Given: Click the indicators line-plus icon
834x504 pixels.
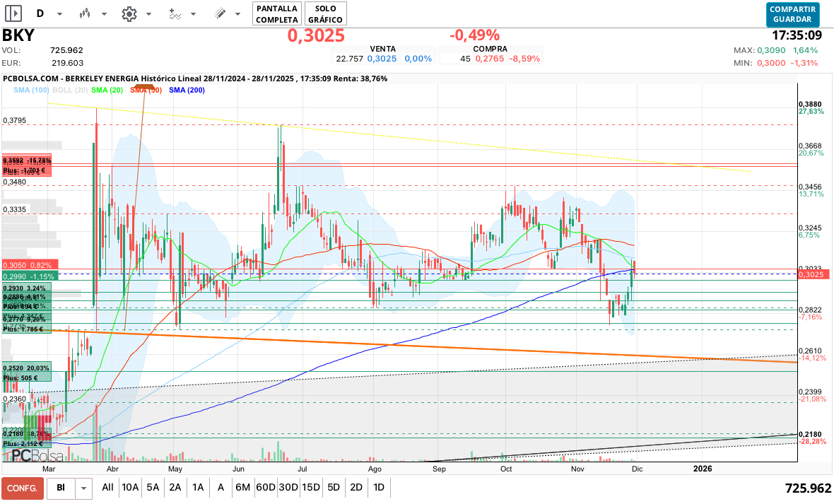Looking at the screenshot, I should pos(175,13).
